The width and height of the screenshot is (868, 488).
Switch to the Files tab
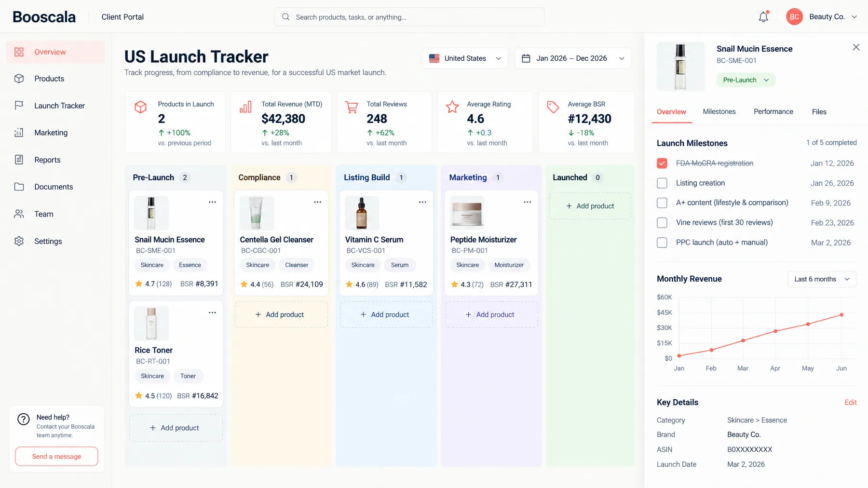[819, 112]
